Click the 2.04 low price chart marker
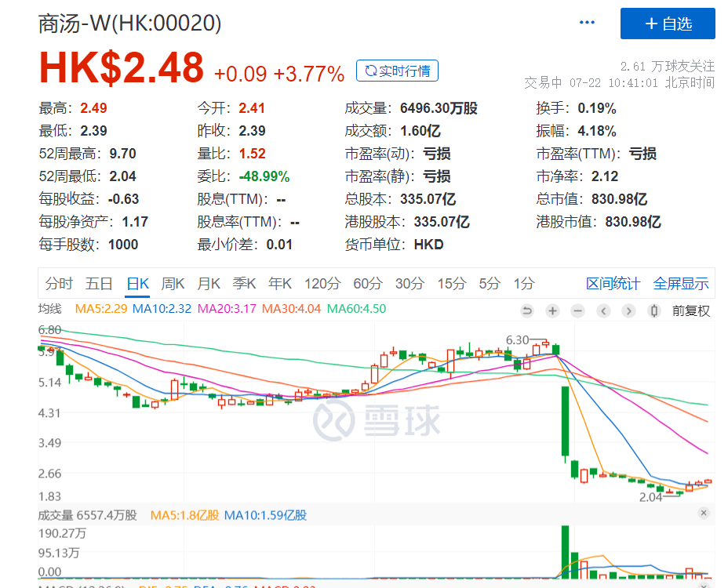728x588 pixels. (650, 497)
